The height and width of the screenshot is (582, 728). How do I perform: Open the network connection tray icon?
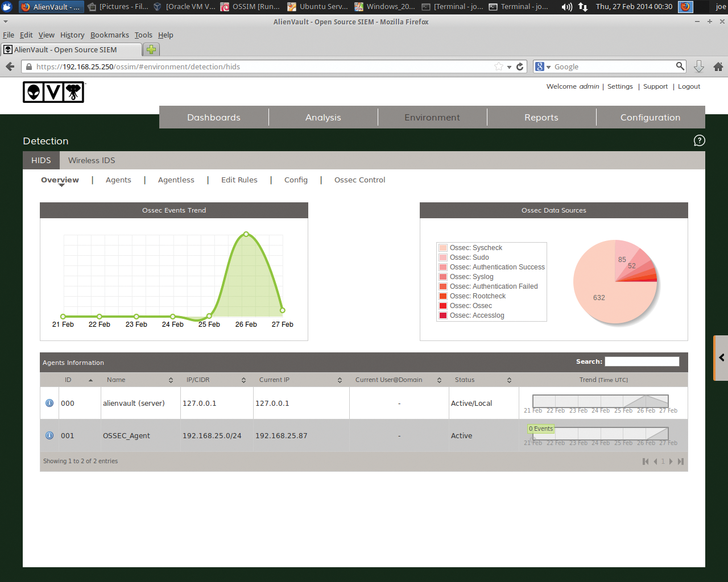click(x=583, y=7)
